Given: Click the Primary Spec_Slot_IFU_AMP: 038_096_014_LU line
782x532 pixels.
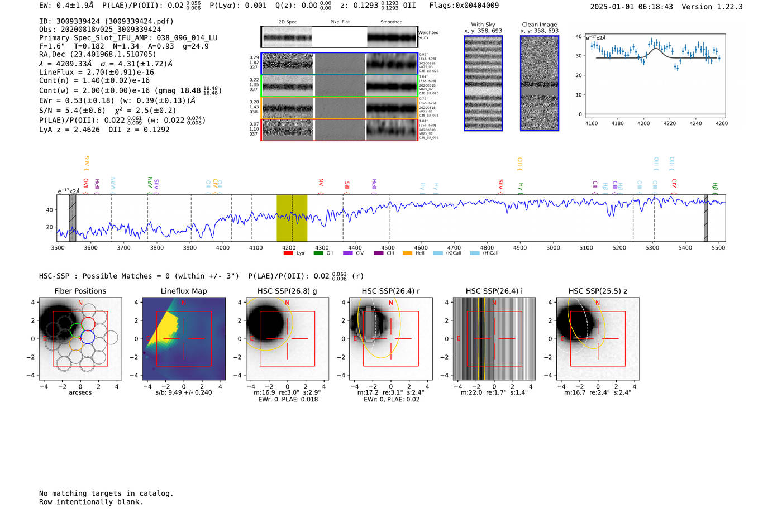Looking at the screenshot, I should click(128, 38).
